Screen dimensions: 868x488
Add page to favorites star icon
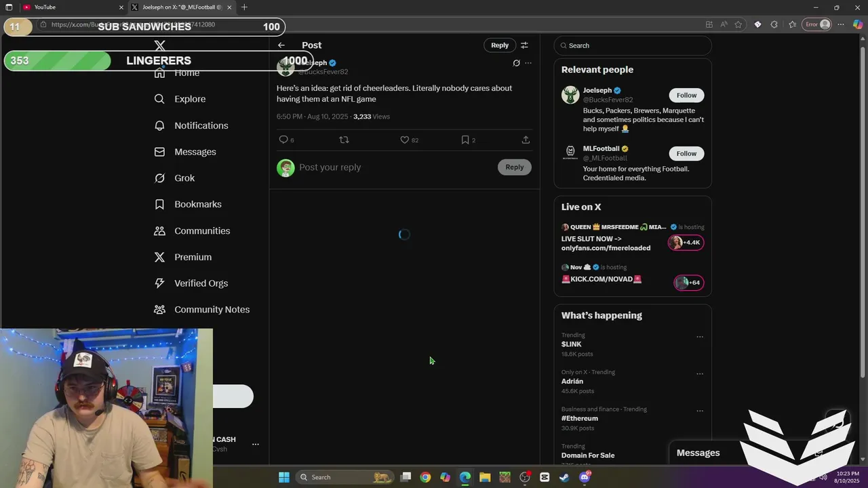738,24
